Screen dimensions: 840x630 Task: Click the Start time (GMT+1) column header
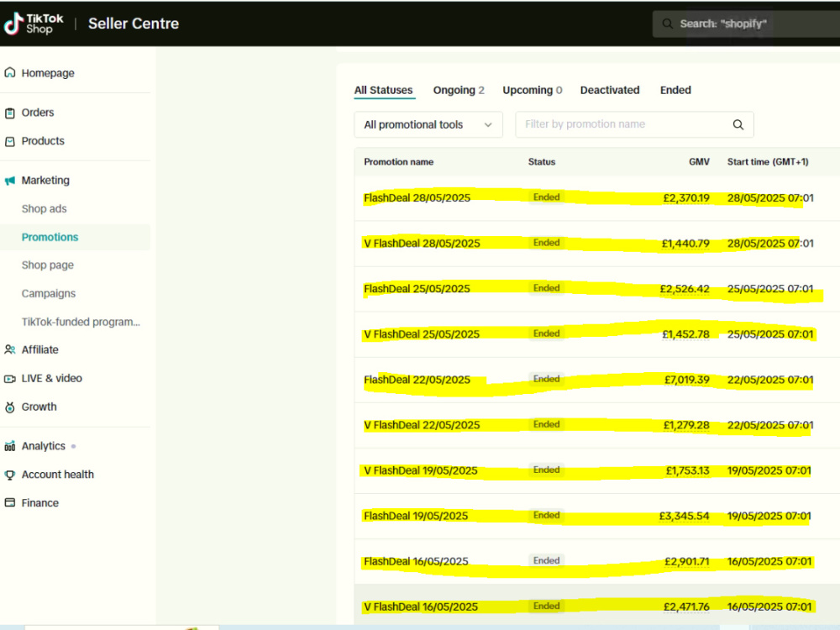click(x=768, y=162)
